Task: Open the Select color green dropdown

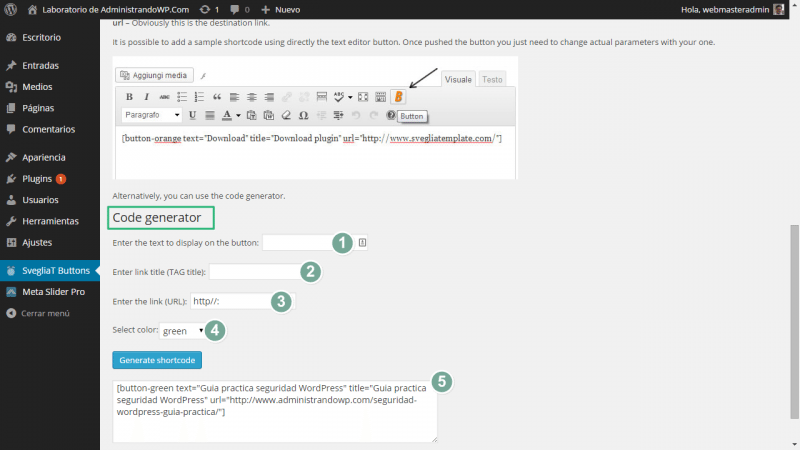Action: pyautogui.click(x=182, y=331)
